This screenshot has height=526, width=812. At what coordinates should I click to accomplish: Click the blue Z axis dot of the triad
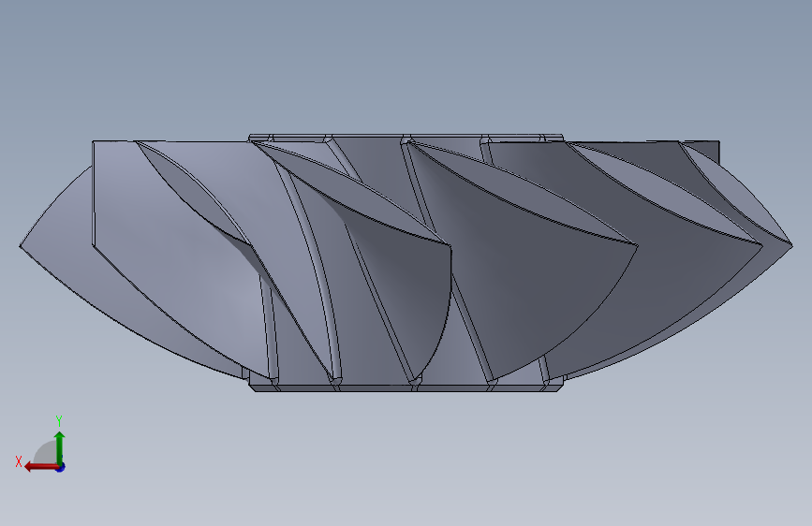point(61,467)
